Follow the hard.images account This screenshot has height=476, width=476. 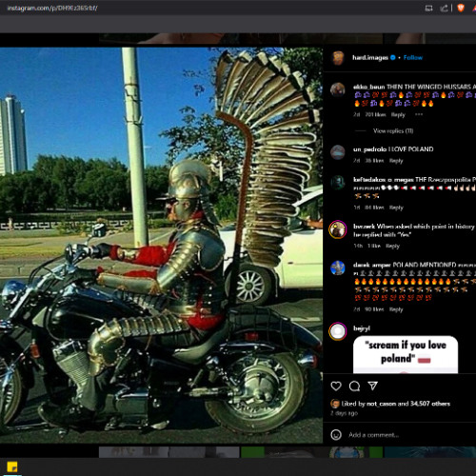click(x=413, y=57)
